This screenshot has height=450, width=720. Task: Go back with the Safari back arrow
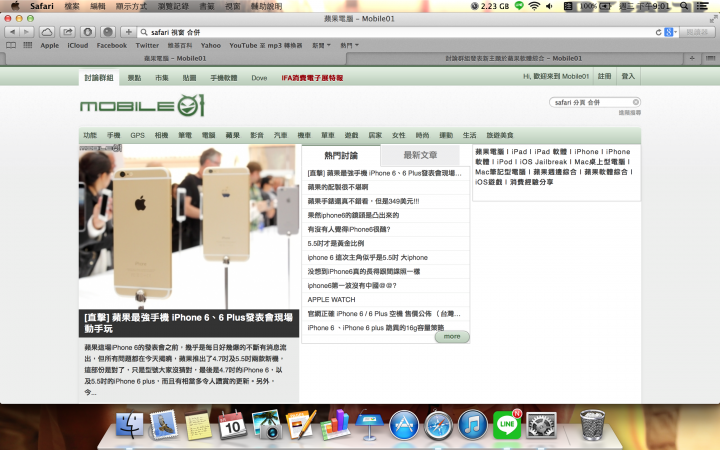point(12,32)
